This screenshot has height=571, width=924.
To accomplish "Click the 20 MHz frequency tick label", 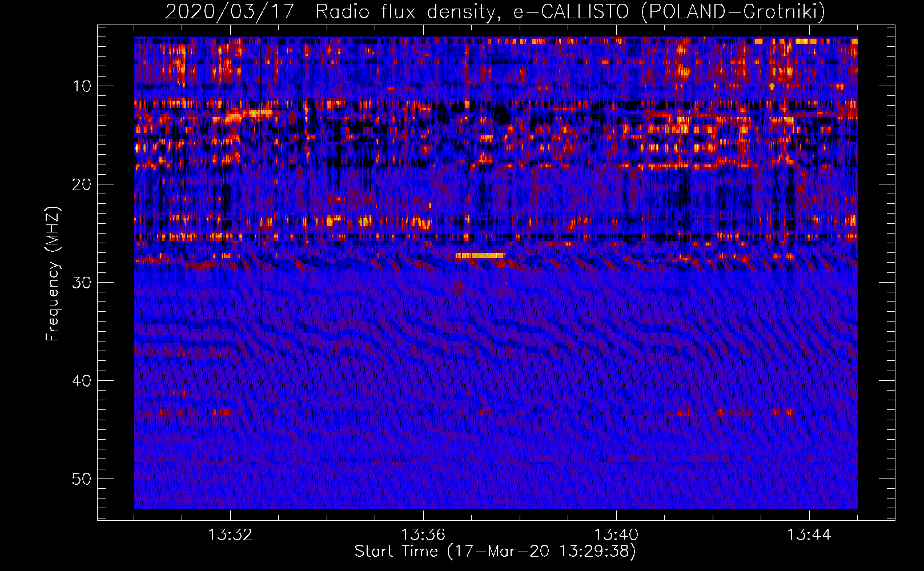I will (x=82, y=184).
